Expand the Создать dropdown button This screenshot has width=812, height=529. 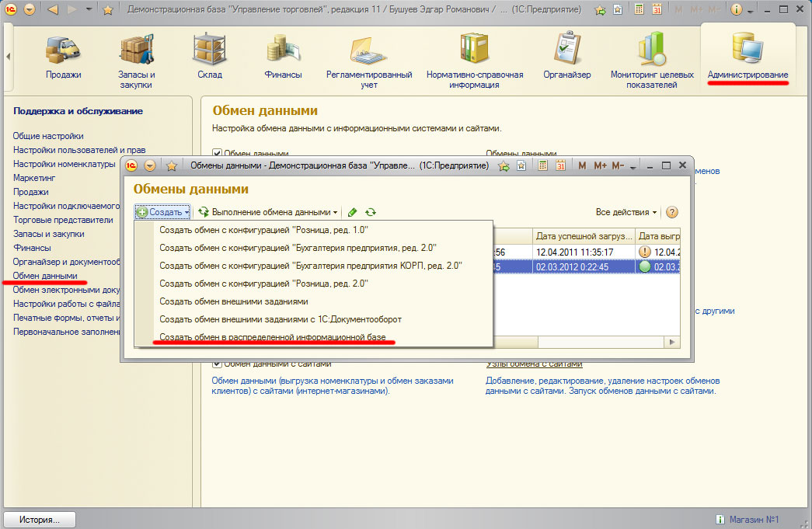click(x=162, y=212)
